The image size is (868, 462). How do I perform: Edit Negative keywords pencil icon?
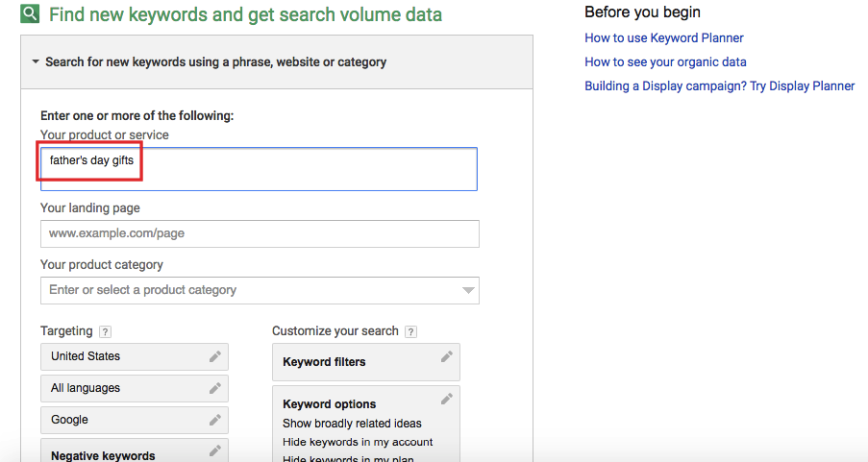pyautogui.click(x=215, y=450)
